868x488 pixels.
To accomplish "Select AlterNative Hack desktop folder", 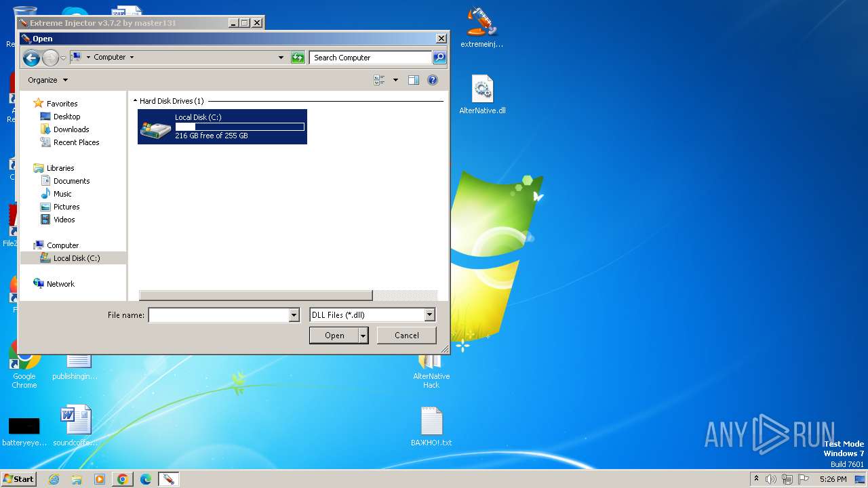I will tap(431, 371).
